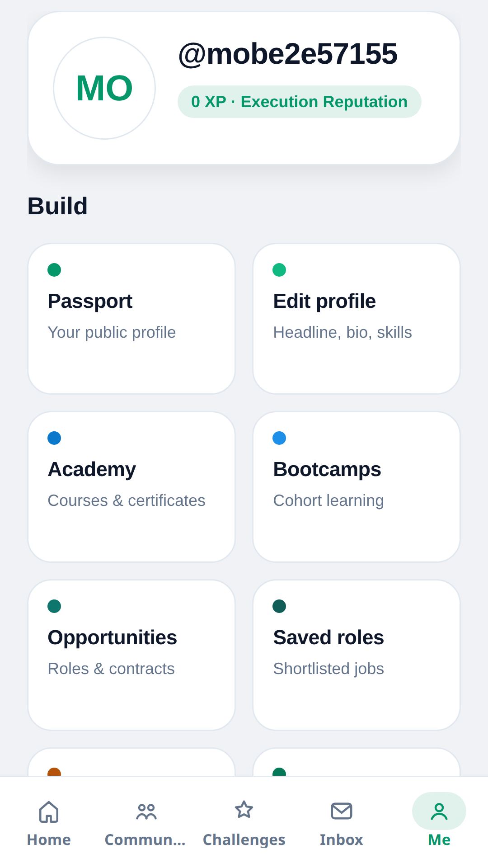Open Edit profile card
This screenshot has height=868, width=488.
pos(357,319)
